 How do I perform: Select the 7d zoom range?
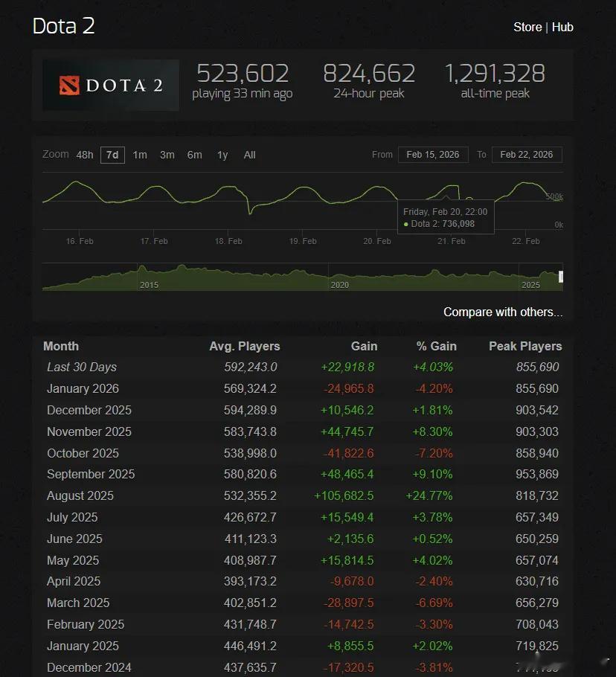pyautogui.click(x=112, y=155)
